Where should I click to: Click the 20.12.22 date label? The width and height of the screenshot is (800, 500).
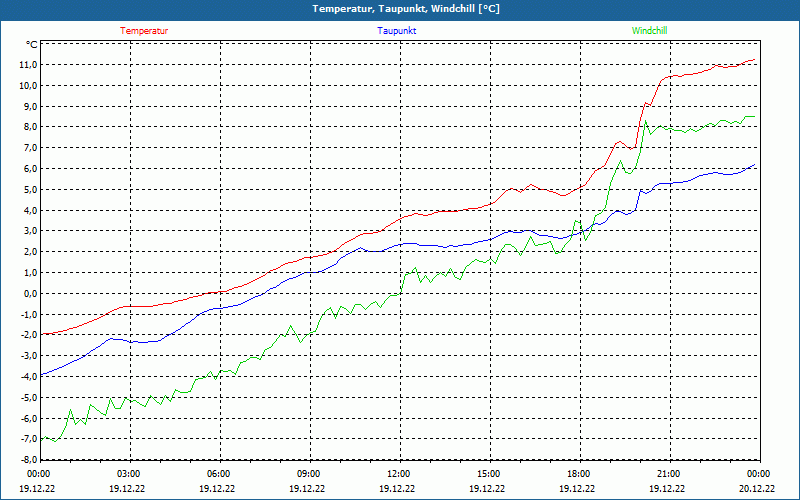[x=757, y=488]
